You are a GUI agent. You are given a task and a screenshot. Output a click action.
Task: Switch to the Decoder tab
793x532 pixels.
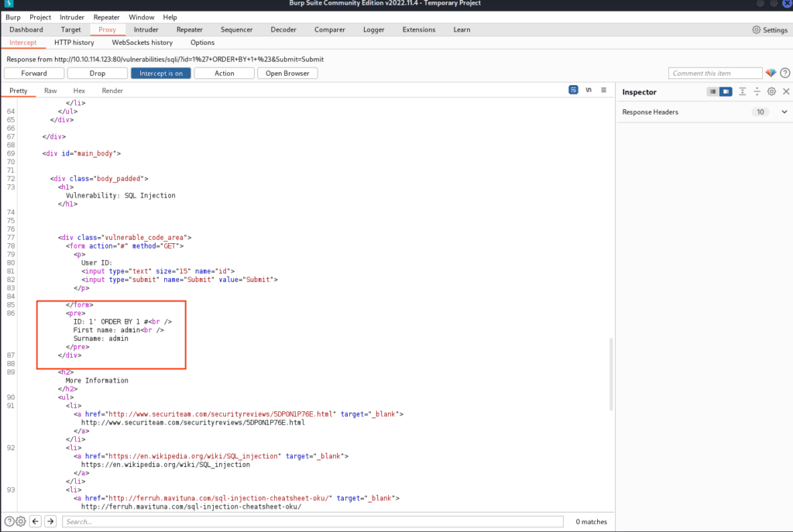[283, 30]
